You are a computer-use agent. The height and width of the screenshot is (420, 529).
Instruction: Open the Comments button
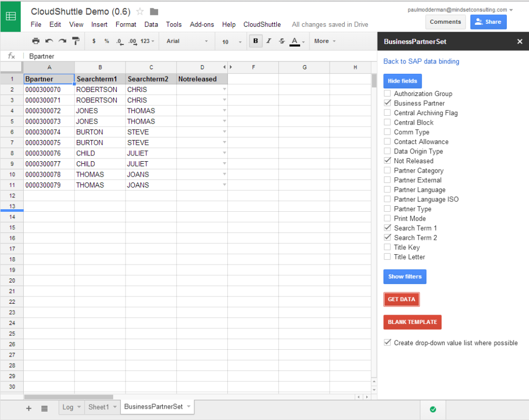tap(445, 22)
